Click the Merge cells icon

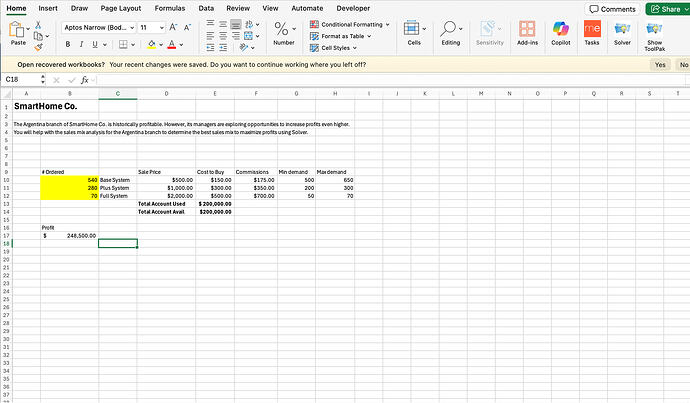249,36
